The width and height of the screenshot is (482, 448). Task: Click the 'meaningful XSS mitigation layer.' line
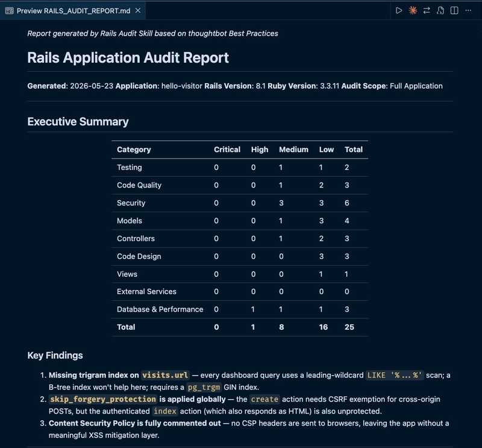coord(104,435)
